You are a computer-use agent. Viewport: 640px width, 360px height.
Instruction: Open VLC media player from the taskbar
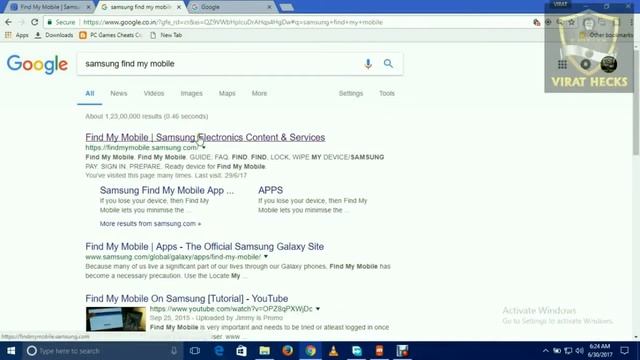pos(333,351)
